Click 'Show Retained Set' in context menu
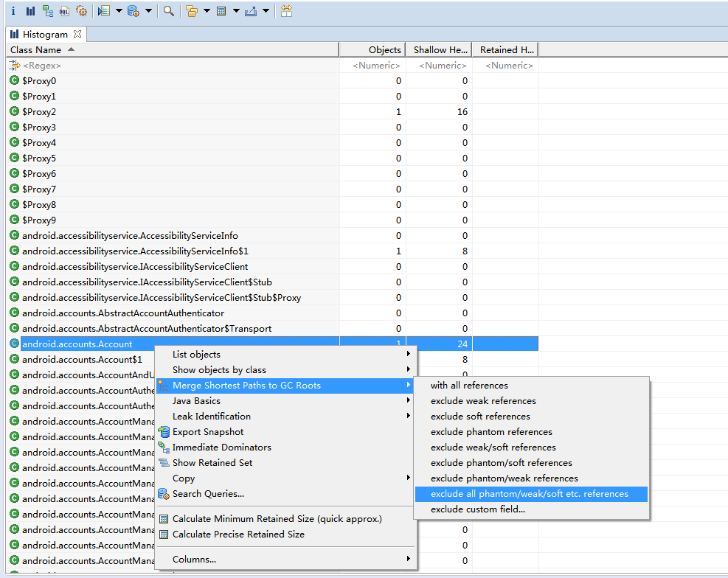The width and height of the screenshot is (728, 578). click(212, 463)
